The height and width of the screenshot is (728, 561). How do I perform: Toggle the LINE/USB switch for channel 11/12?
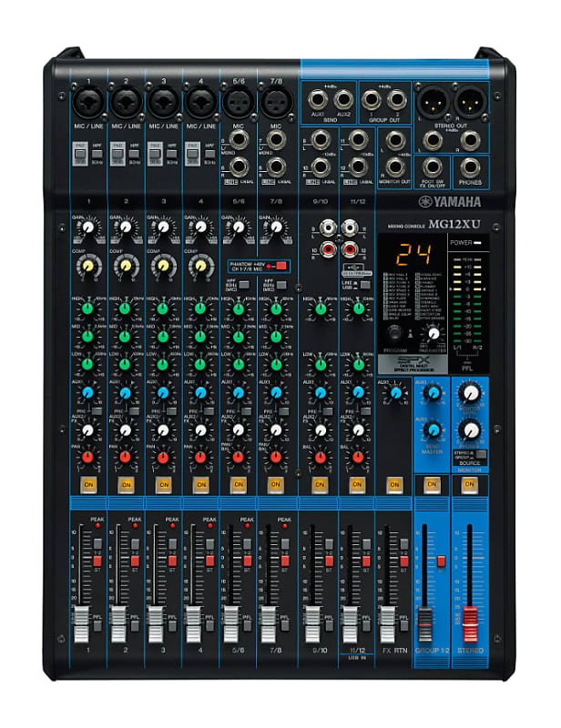click(x=365, y=285)
